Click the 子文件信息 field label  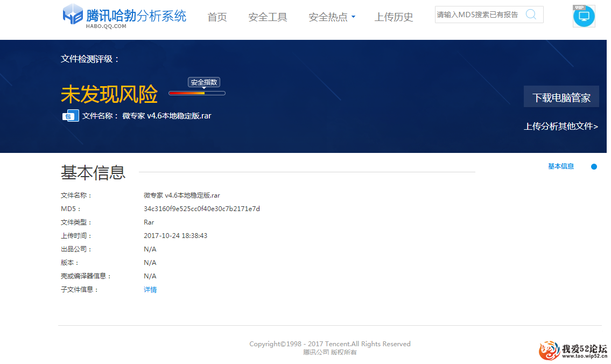click(80, 290)
